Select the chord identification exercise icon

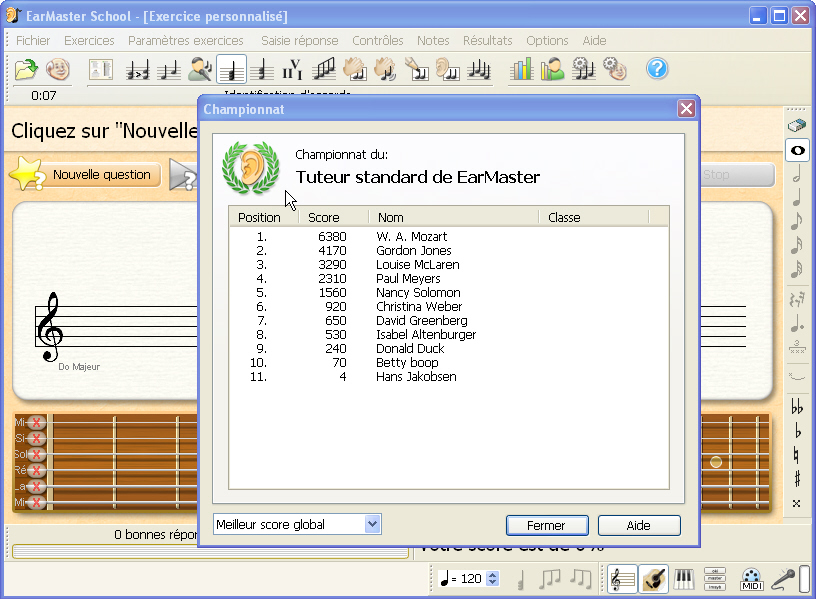[232, 70]
